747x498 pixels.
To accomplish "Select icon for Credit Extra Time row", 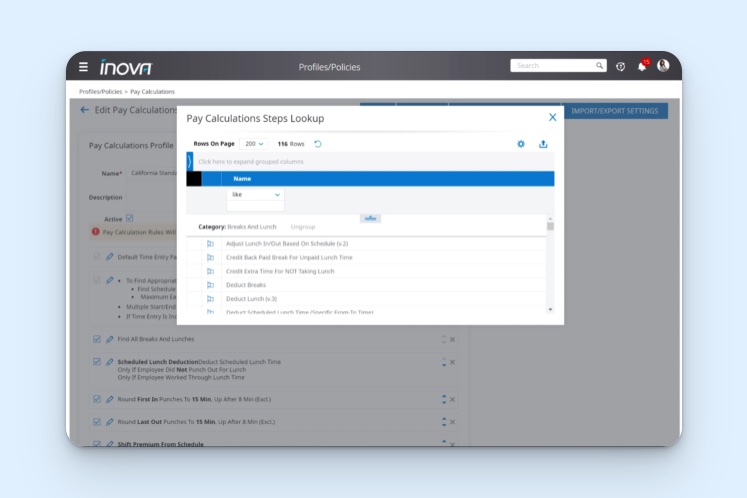I will coord(210,271).
